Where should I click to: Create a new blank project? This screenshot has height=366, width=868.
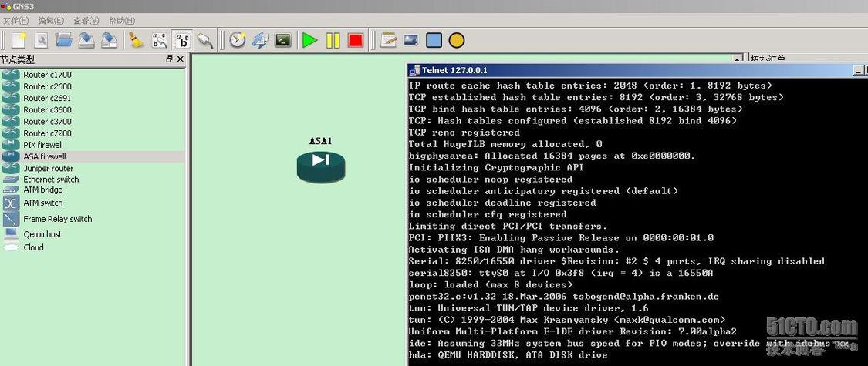19,40
